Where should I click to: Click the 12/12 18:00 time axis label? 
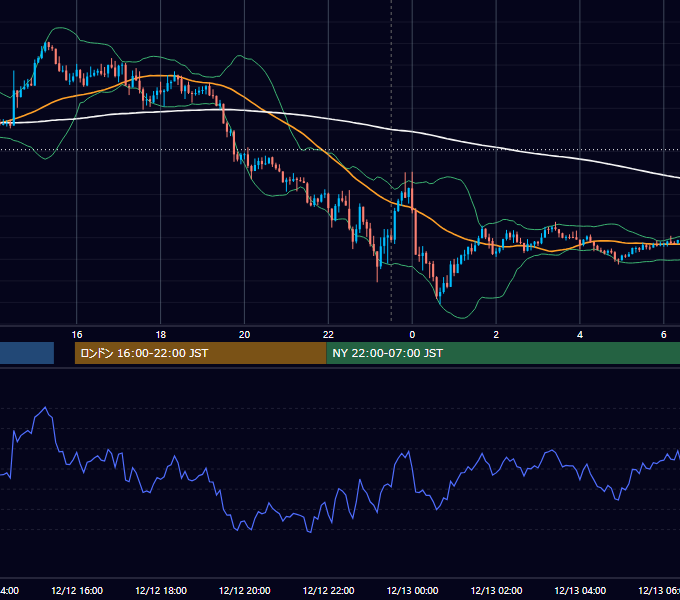(161, 590)
